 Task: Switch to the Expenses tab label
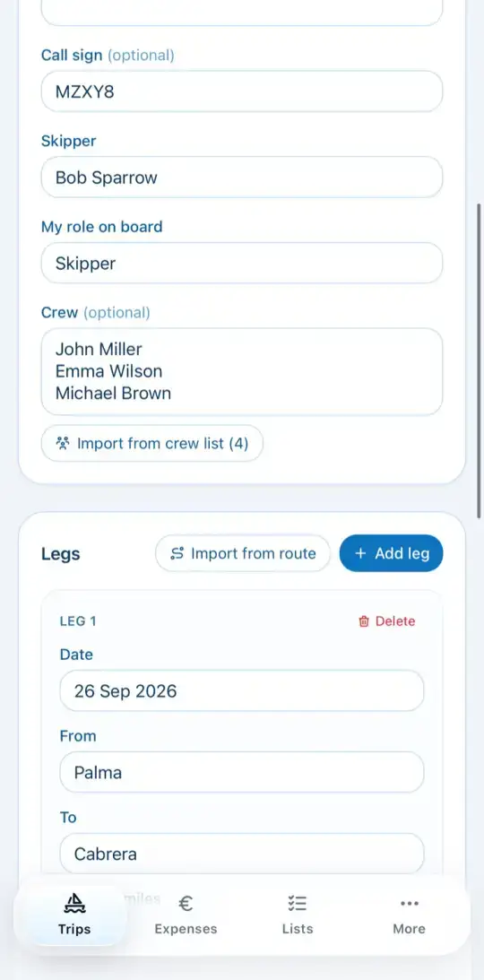(186, 929)
